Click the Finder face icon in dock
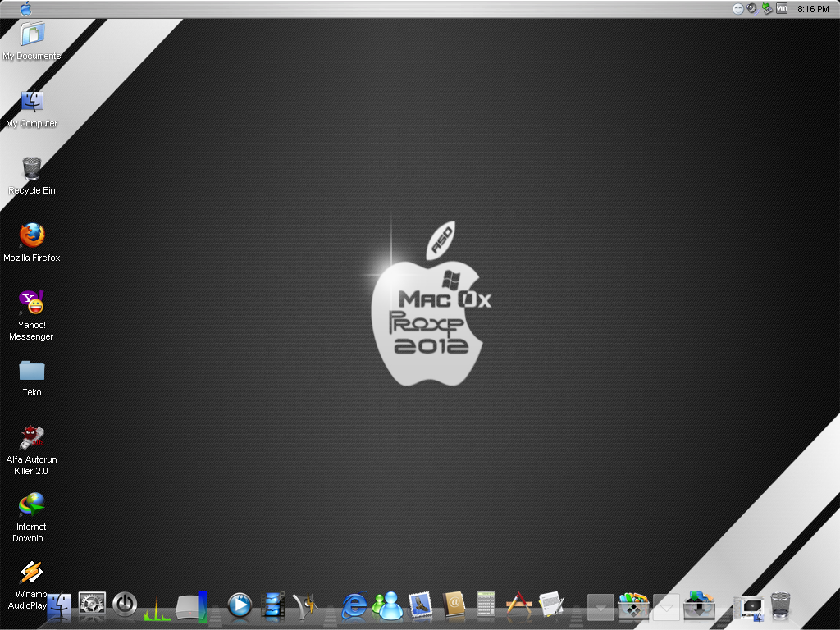 pos(59,606)
